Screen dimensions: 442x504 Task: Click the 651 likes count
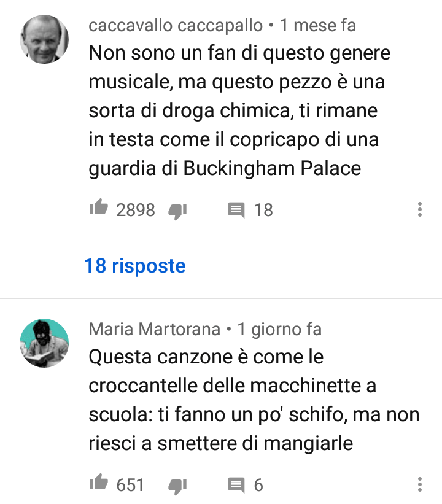[x=130, y=486]
